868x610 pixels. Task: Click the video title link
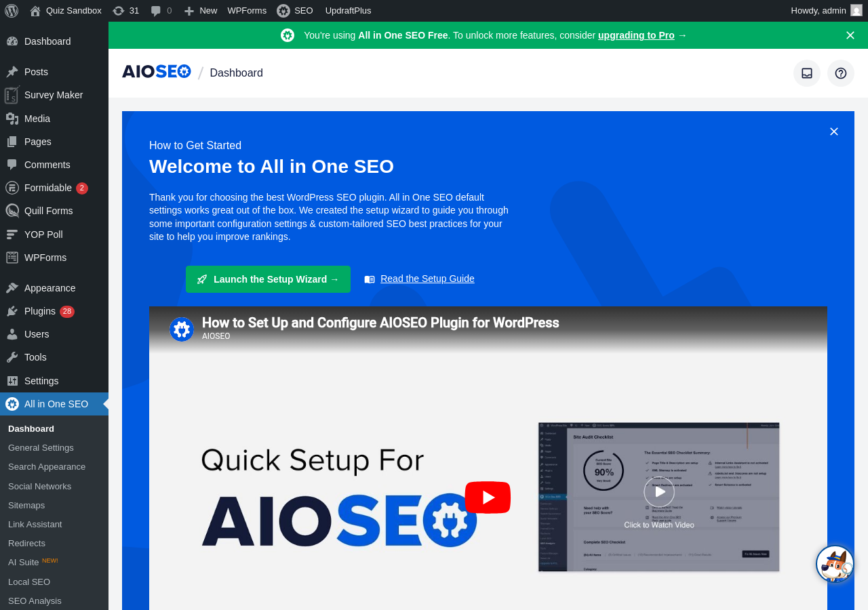click(x=380, y=323)
